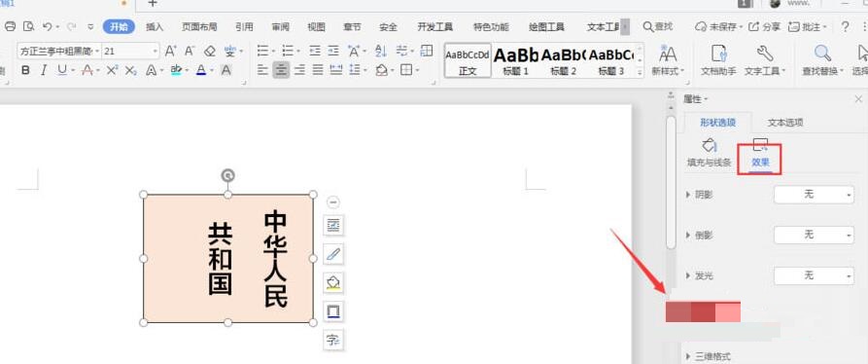The height and width of the screenshot is (364, 868).
Task: Open the phonetic guide (变) tool
Action: click(230, 52)
